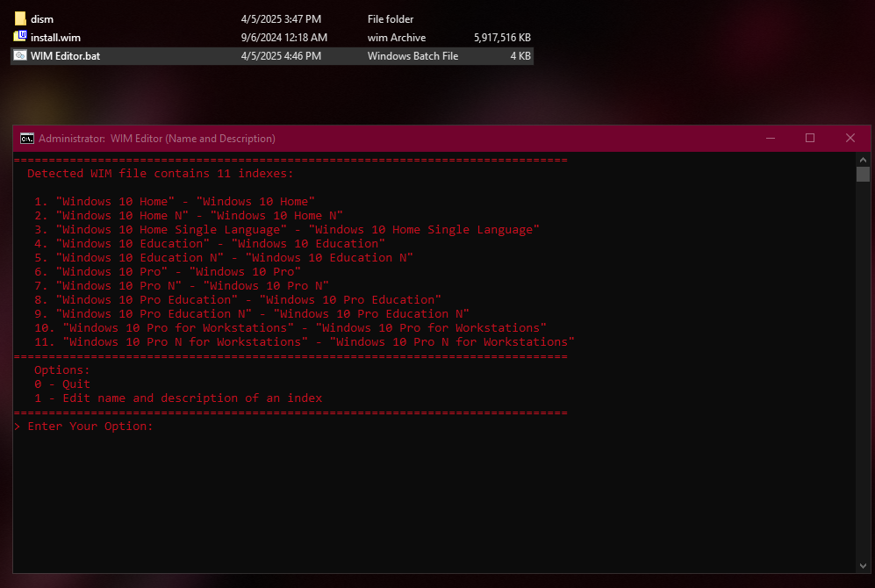Click index 1 Windows 10 Home line

pos(174,201)
